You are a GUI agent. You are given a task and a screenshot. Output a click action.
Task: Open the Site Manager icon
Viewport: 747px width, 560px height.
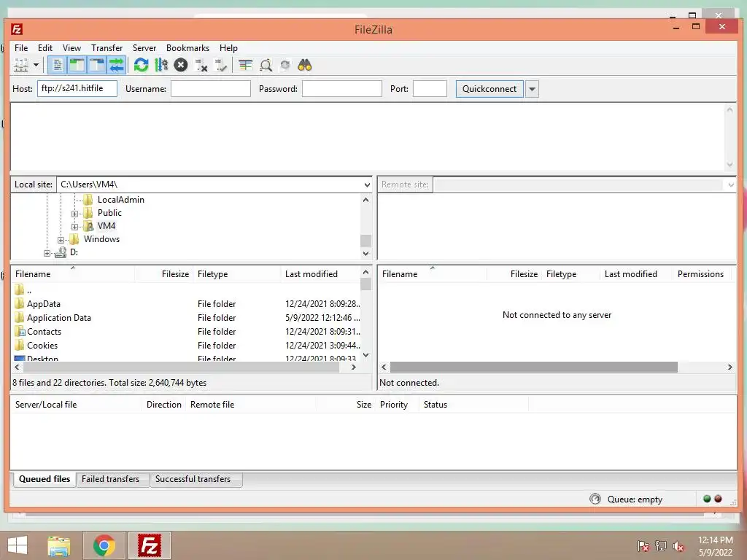coord(21,65)
